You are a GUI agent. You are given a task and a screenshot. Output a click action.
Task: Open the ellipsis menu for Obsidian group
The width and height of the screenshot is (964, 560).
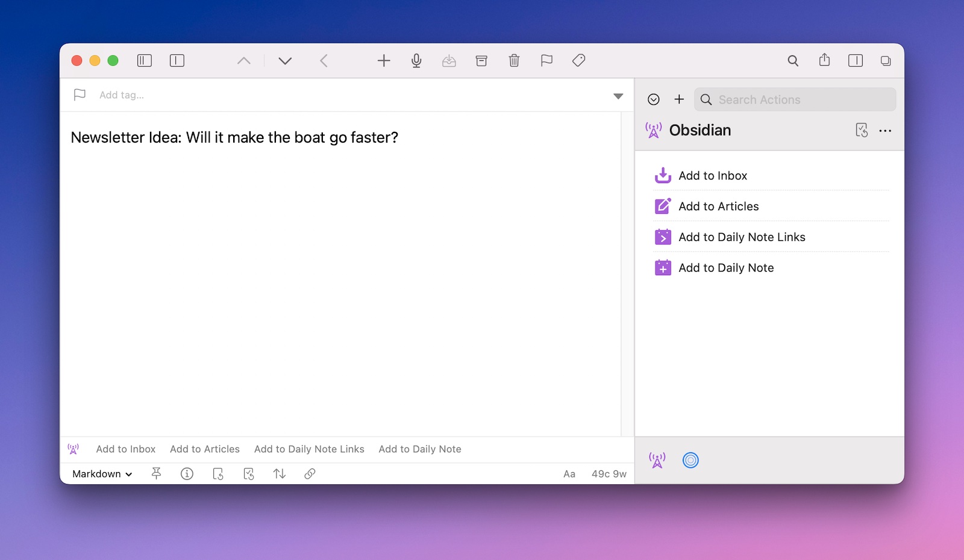[885, 131]
